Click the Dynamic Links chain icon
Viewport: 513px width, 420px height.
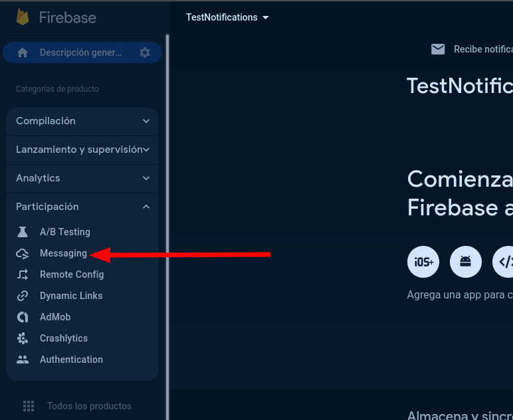[x=23, y=296]
